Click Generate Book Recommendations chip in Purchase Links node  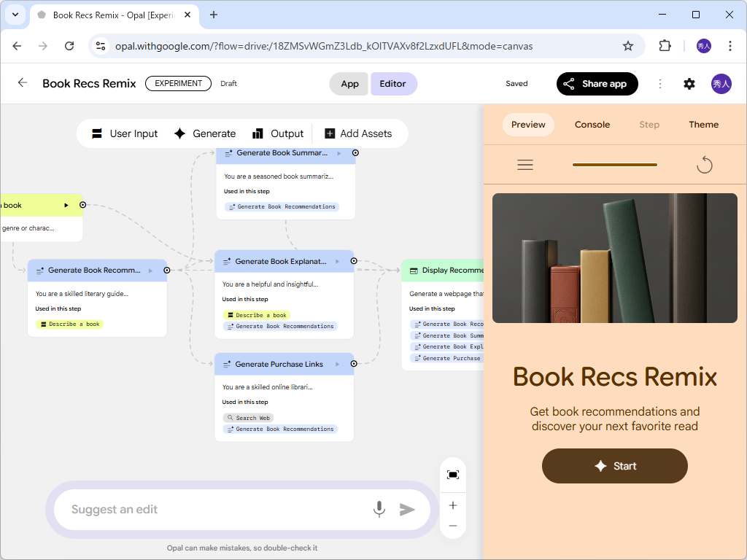pos(280,429)
